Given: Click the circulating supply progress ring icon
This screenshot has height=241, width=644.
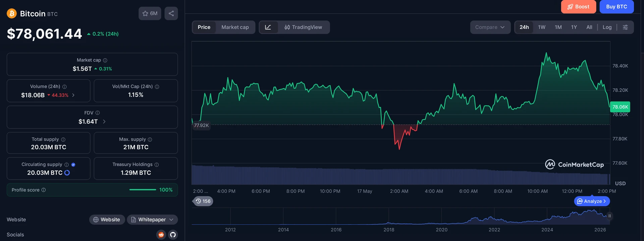Looking at the screenshot, I should (67, 173).
